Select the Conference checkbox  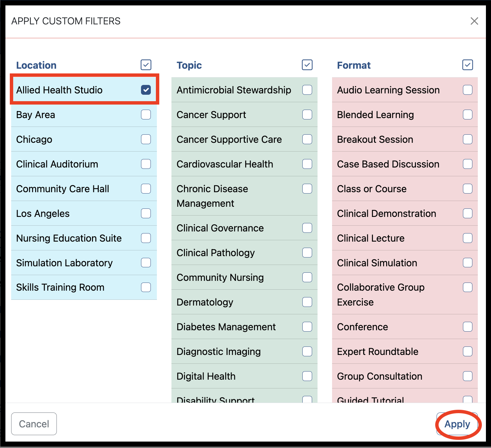[468, 327]
